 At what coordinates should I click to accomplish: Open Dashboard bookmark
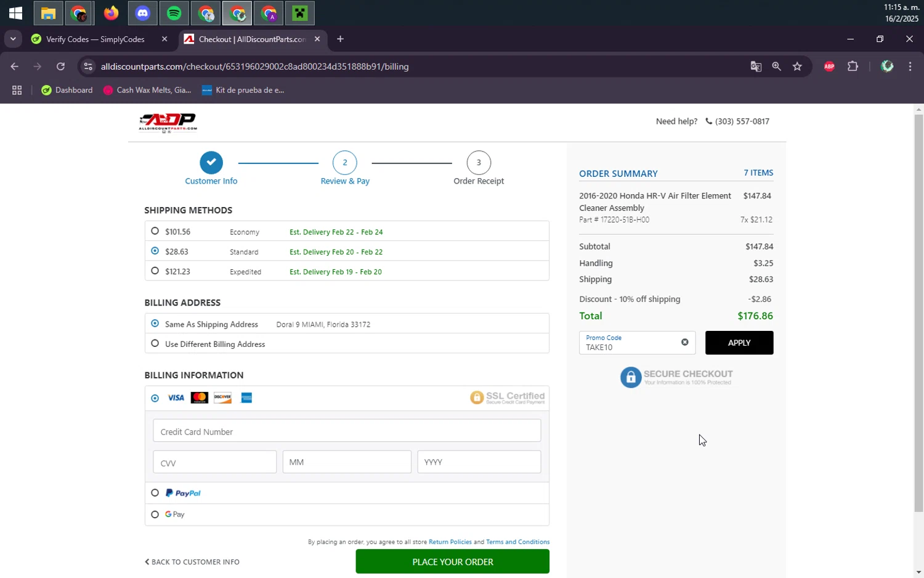pyautogui.click(x=67, y=90)
